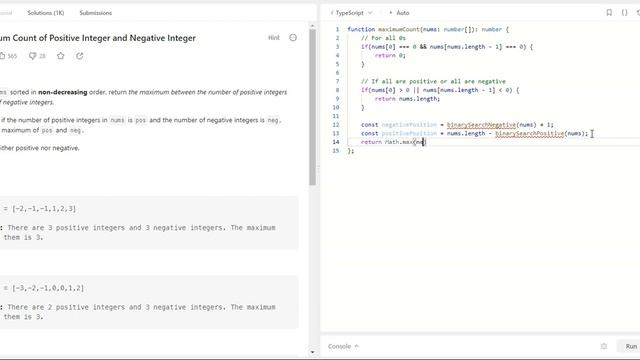Image resolution: width=640 pixels, height=360 pixels.
Task: Click the 'return nums.length;' statement
Action: (407, 99)
